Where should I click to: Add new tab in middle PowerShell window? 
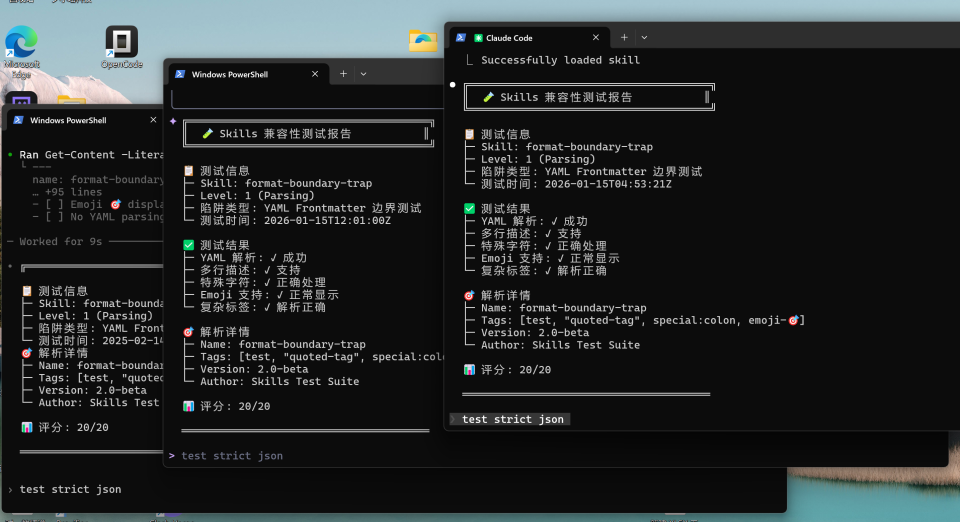coord(343,73)
